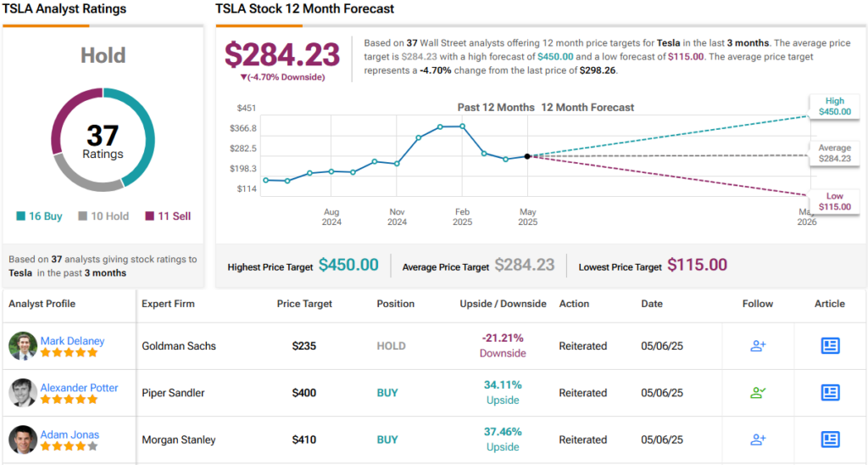The height and width of the screenshot is (465, 868).
Task: Open the Piper Sandler article icon
Action: coord(830,393)
